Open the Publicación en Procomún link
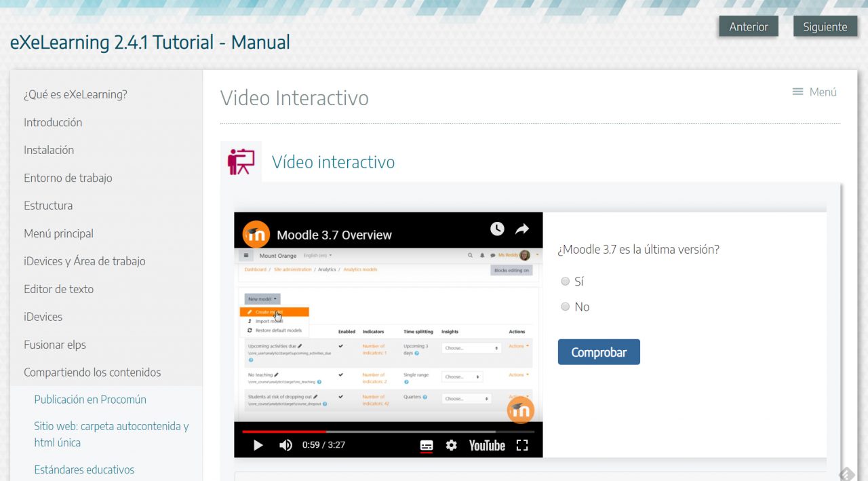 click(90, 399)
